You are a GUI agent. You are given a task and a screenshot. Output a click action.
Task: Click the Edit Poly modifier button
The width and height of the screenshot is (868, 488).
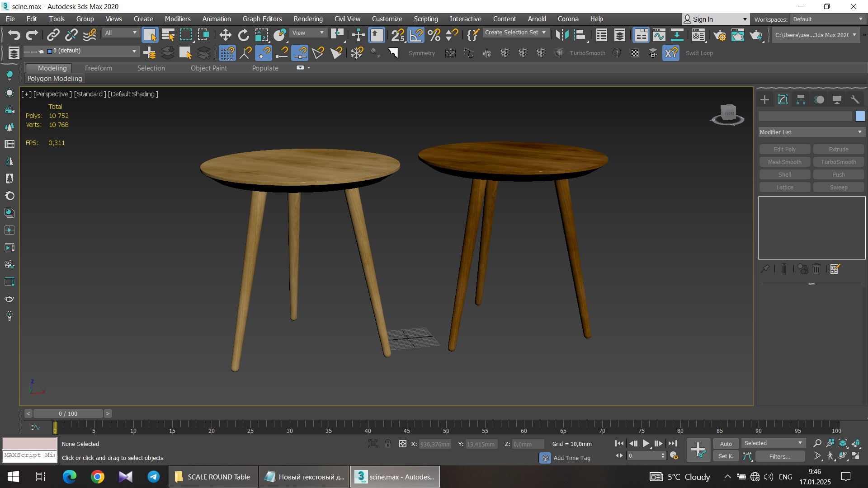pyautogui.click(x=784, y=149)
